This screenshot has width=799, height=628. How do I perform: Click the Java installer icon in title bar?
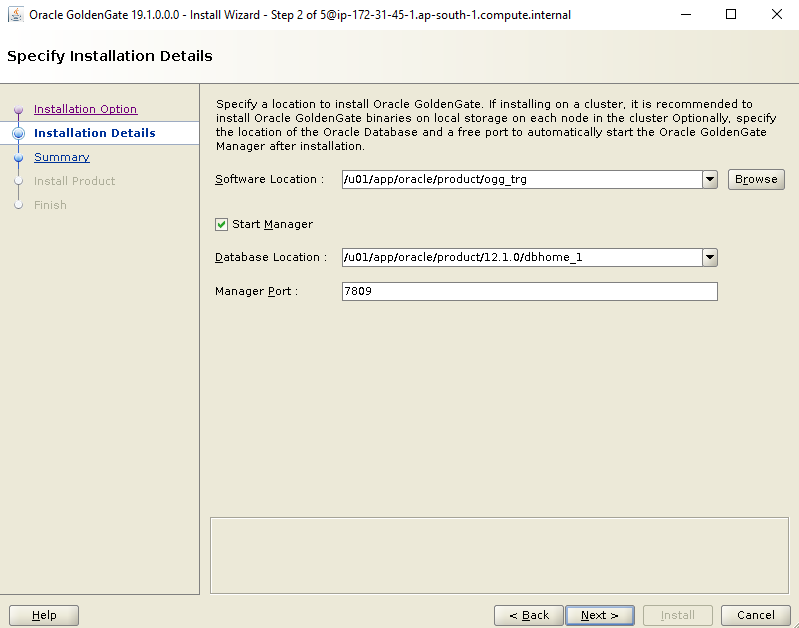[x=16, y=15]
